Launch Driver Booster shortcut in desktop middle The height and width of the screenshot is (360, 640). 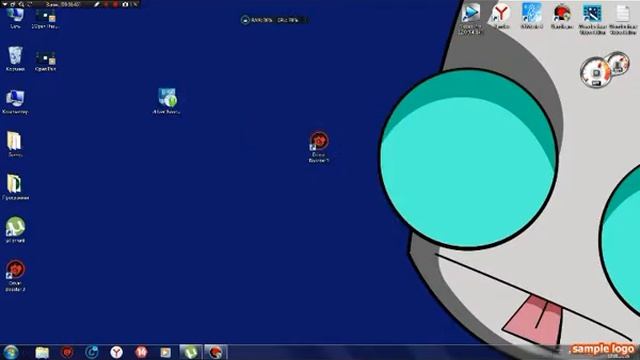[x=319, y=147]
